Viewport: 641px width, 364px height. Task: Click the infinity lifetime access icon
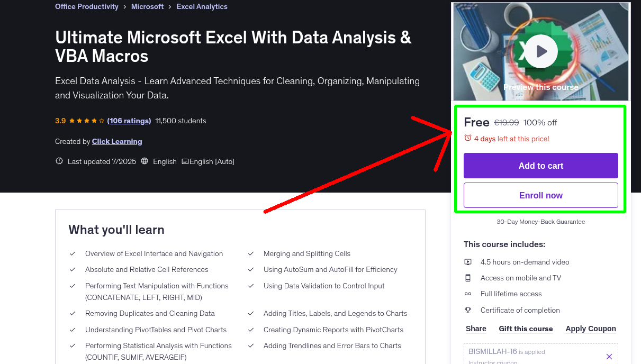pos(468,294)
